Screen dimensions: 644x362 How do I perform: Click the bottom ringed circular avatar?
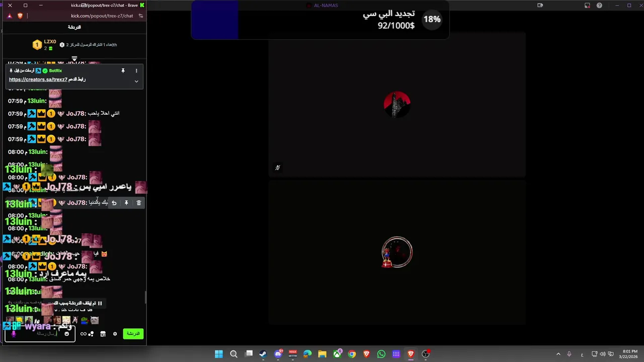[397, 252]
